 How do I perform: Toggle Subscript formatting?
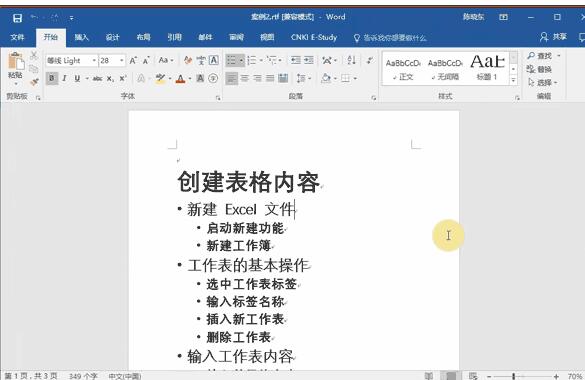tap(110, 79)
